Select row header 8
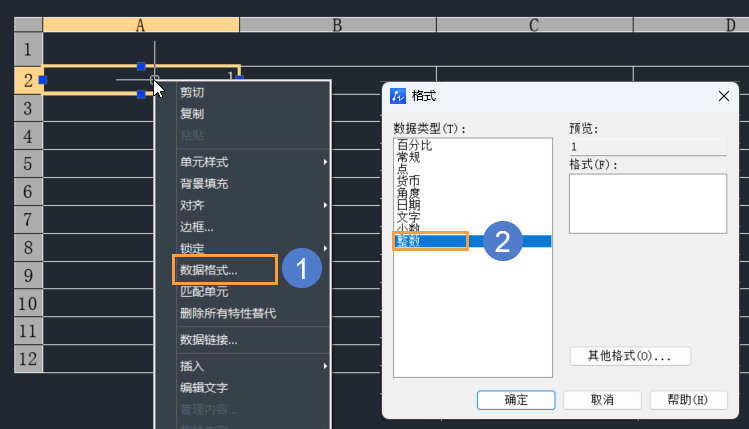Viewport: 749px width, 429px height. point(28,247)
